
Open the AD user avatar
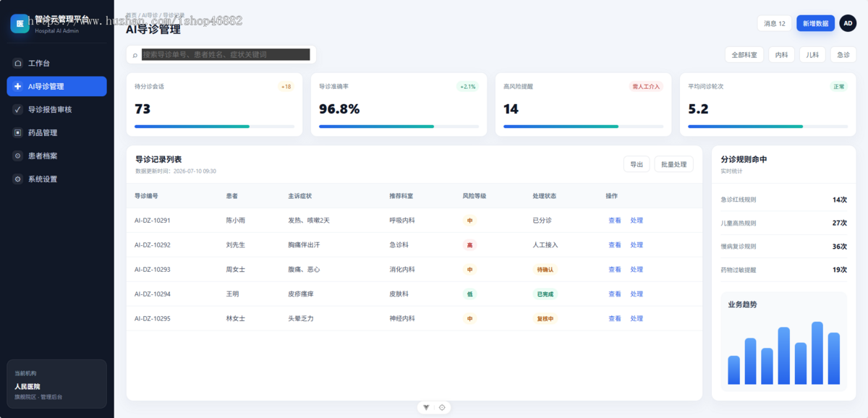point(848,23)
